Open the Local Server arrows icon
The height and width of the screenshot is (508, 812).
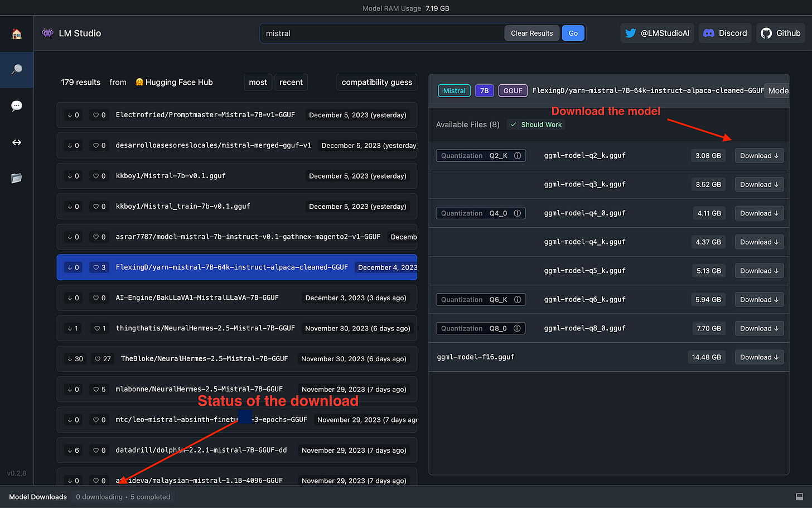coord(17,142)
